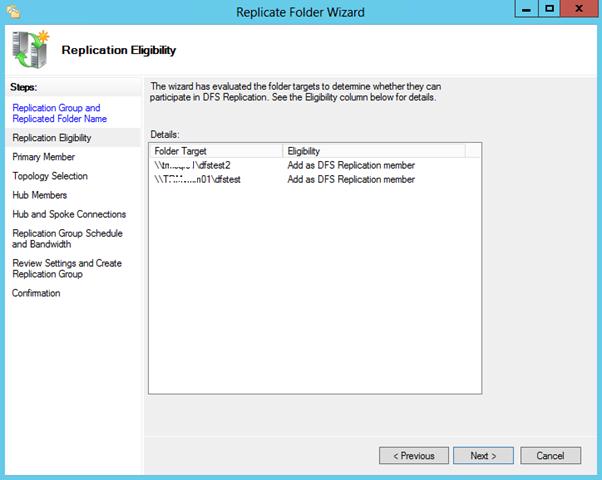Select Hub and Spoke Connections step
Image resolution: width=602 pixels, height=480 pixels.
[x=69, y=214]
